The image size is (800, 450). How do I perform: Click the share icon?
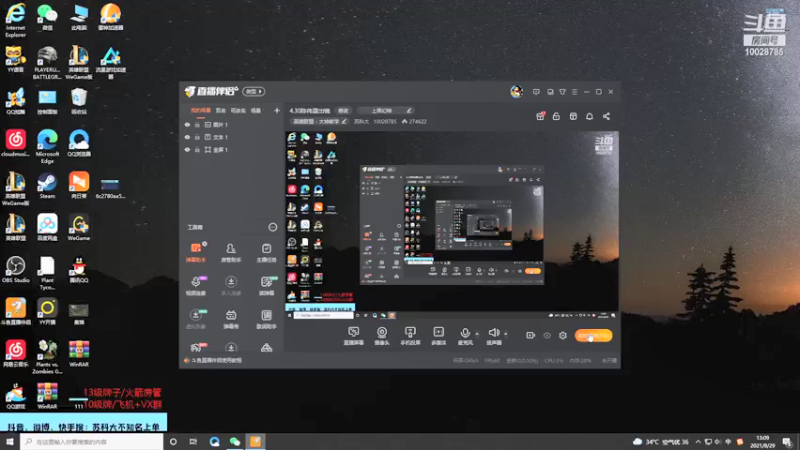[x=606, y=116]
